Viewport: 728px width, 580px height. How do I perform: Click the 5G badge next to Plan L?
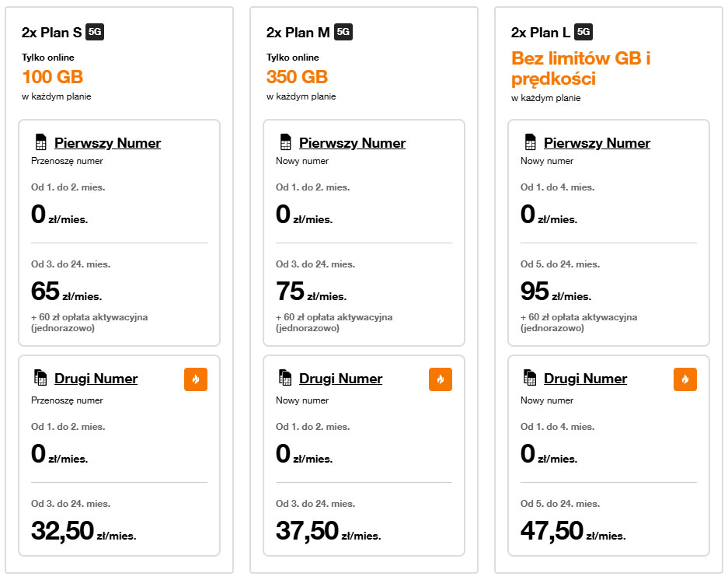pos(583,32)
